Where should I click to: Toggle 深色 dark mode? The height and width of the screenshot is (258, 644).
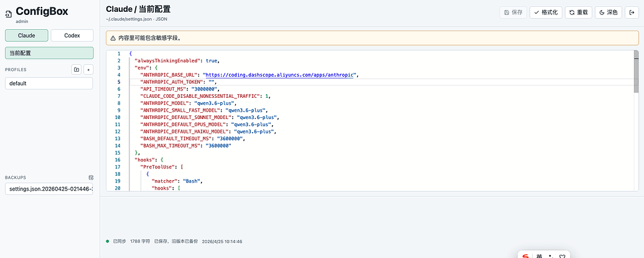(609, 12)
